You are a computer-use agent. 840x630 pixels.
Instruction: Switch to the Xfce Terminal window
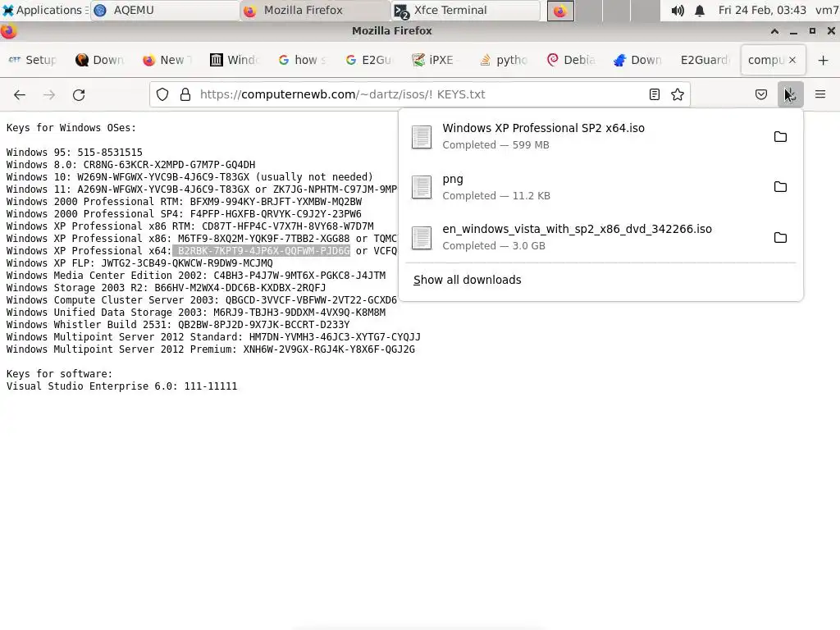click(466, 10)
